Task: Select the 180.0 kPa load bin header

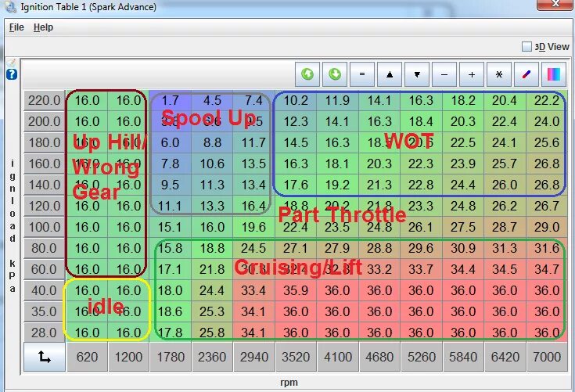Action: 44,142
